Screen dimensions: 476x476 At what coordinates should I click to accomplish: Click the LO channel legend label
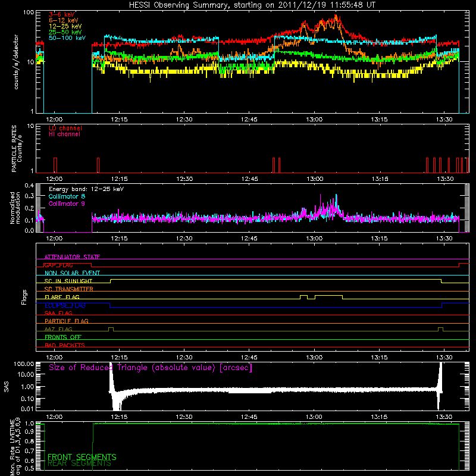click(x=65, y=128)
